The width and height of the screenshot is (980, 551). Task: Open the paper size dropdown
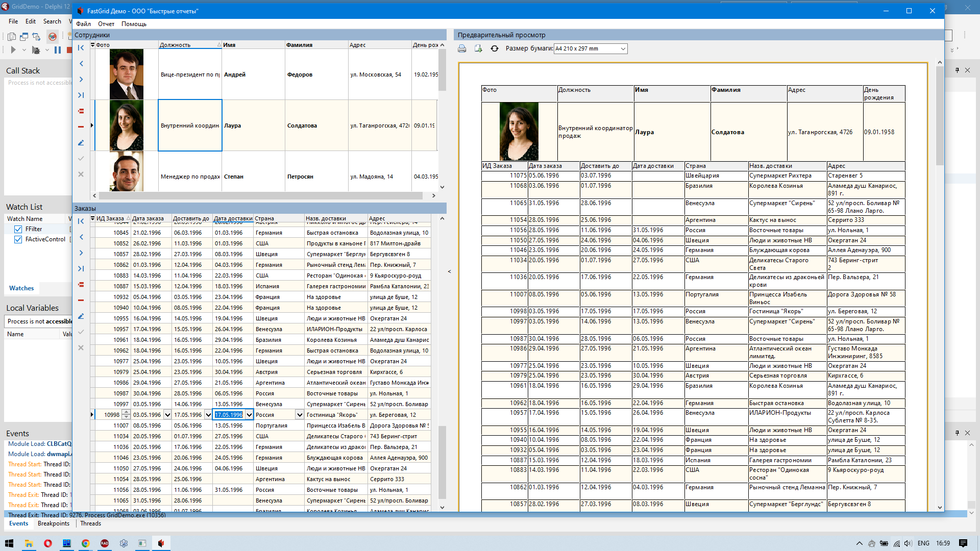click(623, 49)
